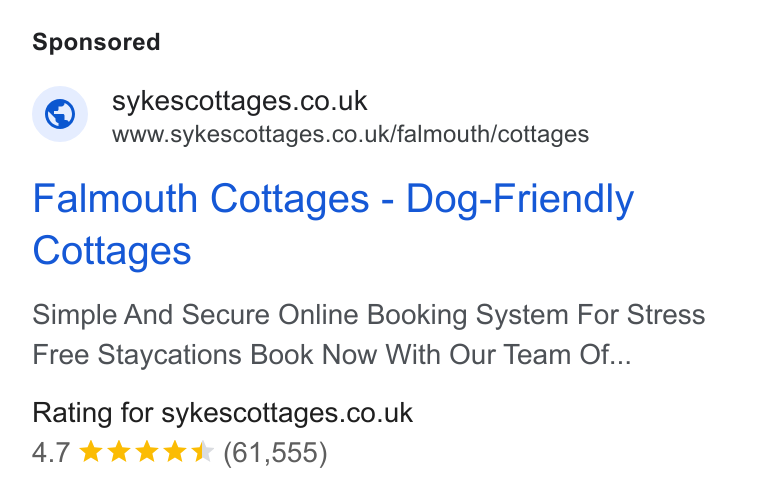
Task: Click the word Falmouth in the headline
Action: pos(115,198)
